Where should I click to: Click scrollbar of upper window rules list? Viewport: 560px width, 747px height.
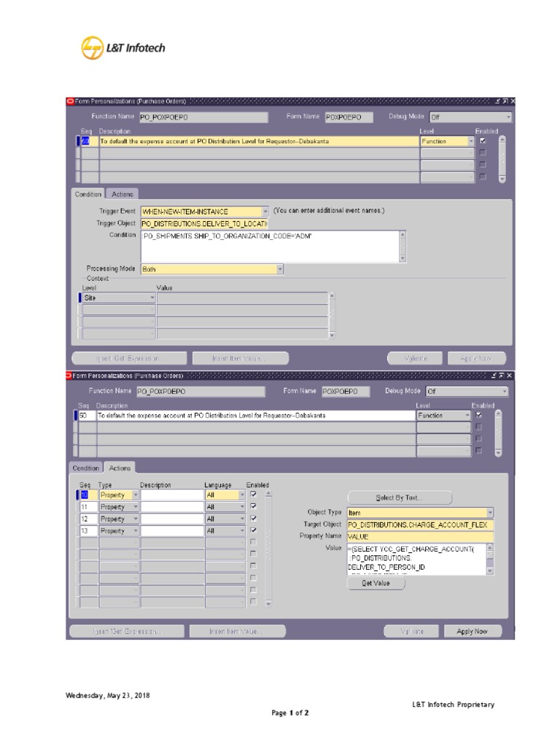click(502, 159)
